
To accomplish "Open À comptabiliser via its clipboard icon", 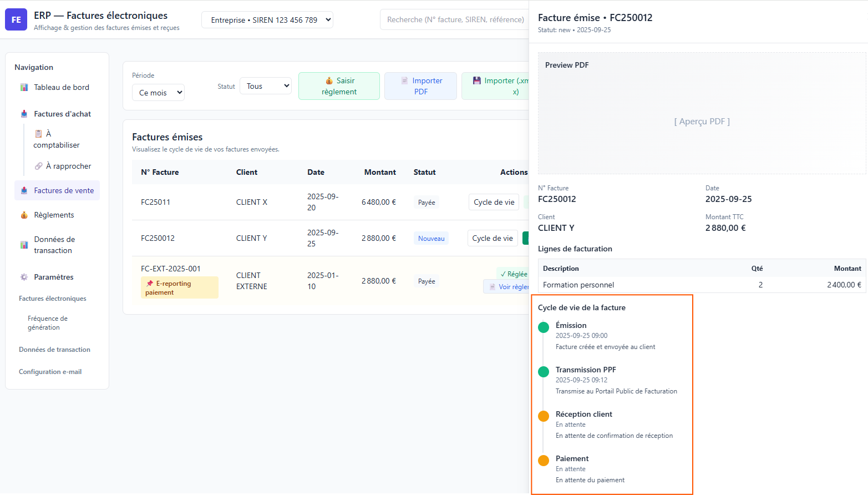I will [39, 134].
